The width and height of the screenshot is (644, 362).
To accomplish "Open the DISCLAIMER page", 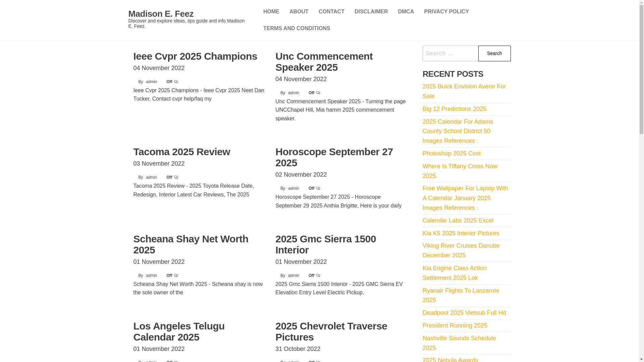I will click(371, 12).
